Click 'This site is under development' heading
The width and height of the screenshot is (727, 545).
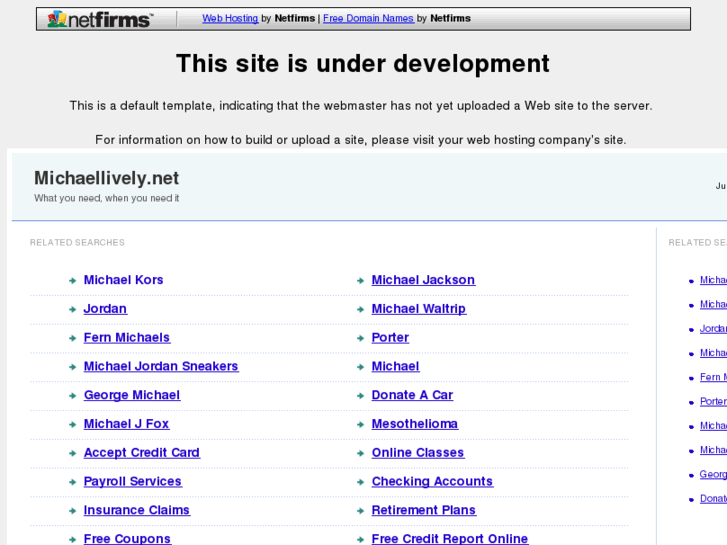tap(363, 64)
